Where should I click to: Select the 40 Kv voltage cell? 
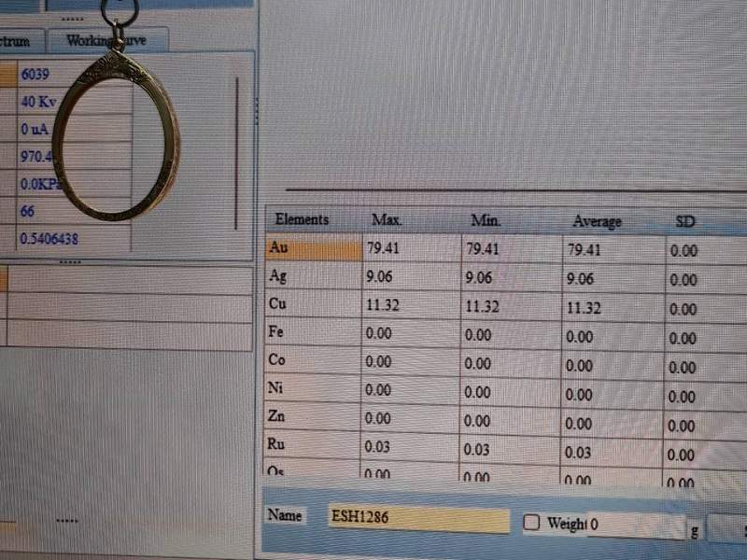[39, 102]
